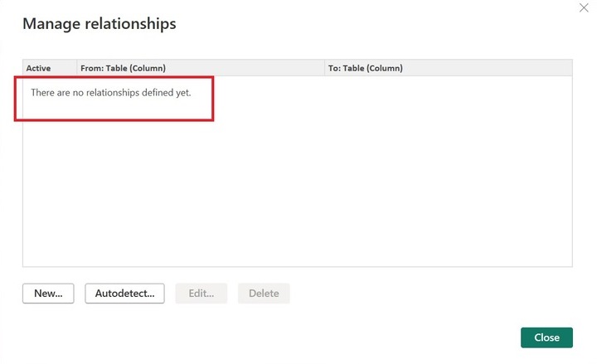Viewport: 597px width, 364px height.
Task: Click blank space right of Delete button
Action: [398, 294]
